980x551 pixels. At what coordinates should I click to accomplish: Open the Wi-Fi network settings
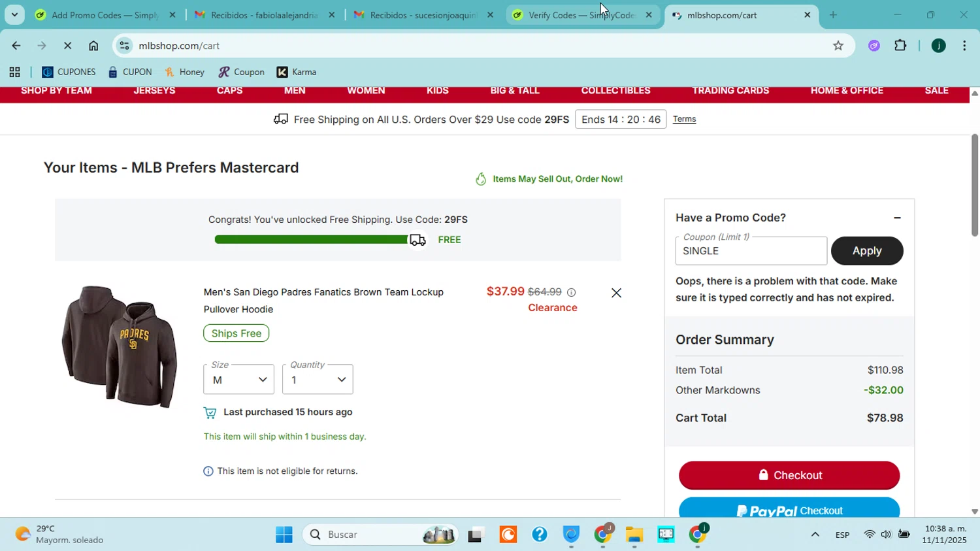pyautogui.click(x=869, y=535)
